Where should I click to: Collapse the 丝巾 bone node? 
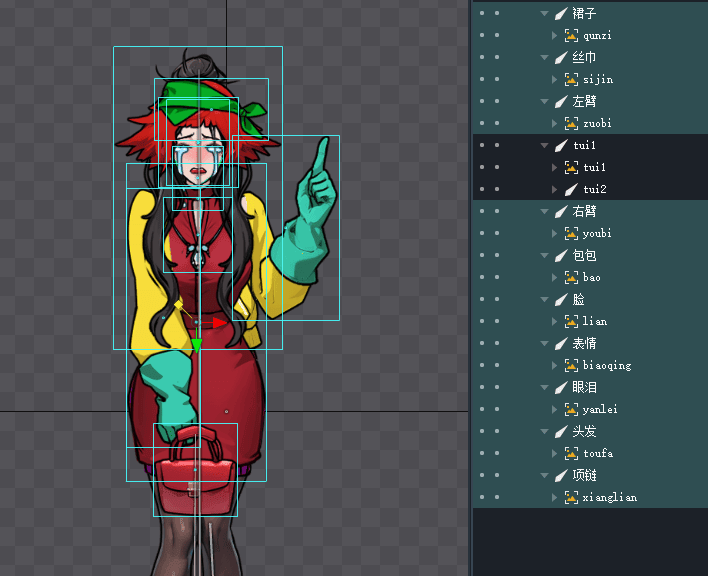click(545, 57)
